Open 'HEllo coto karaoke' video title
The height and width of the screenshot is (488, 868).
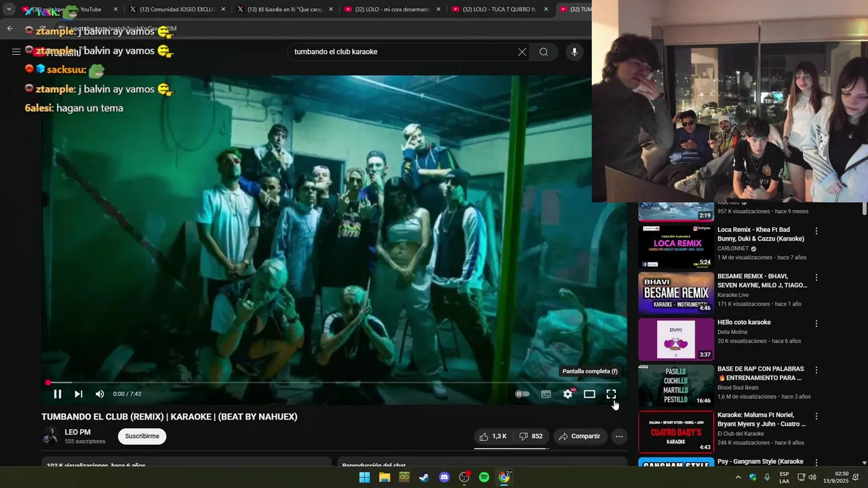[744, 323]
